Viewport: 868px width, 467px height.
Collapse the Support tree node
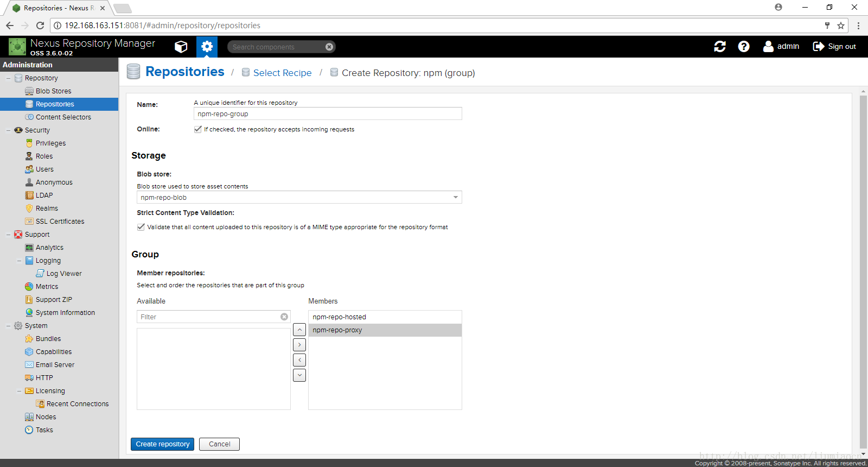coord(8,235)
